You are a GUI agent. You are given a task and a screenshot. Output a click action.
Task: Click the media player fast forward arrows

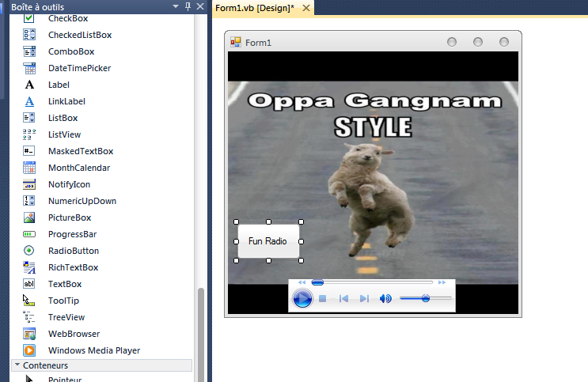442,282
